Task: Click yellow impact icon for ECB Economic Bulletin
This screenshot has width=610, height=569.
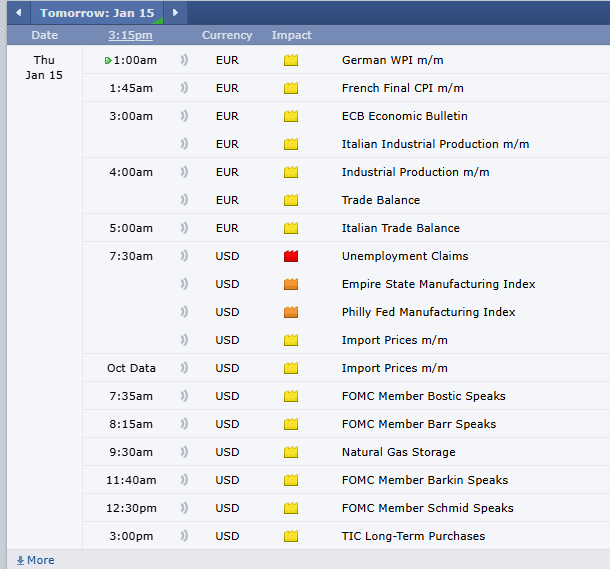Action: tap(291, 116)
